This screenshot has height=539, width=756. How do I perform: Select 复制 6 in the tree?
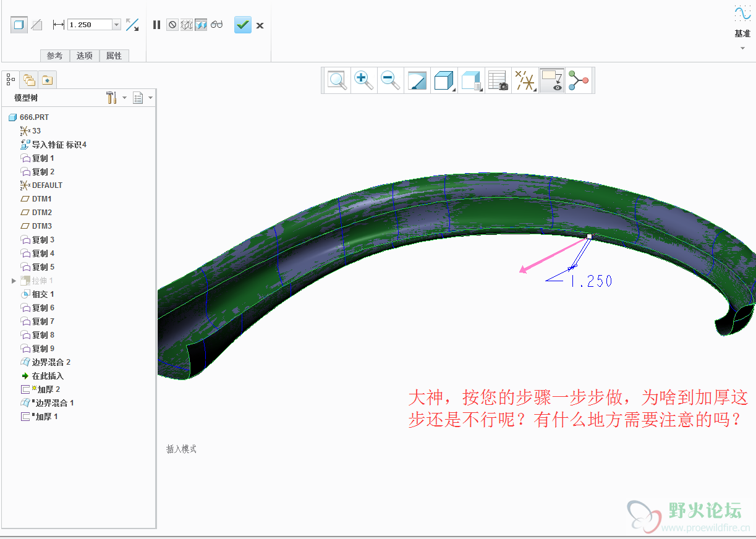[43, 308]
